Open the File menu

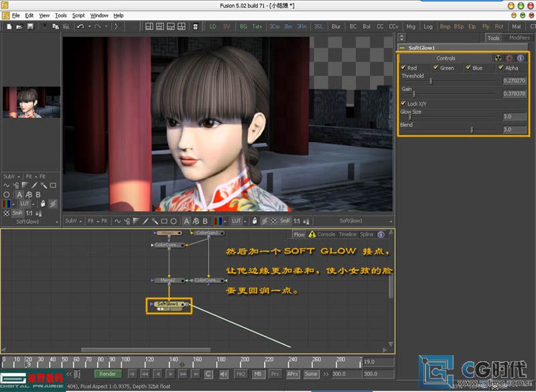[15, 15]
